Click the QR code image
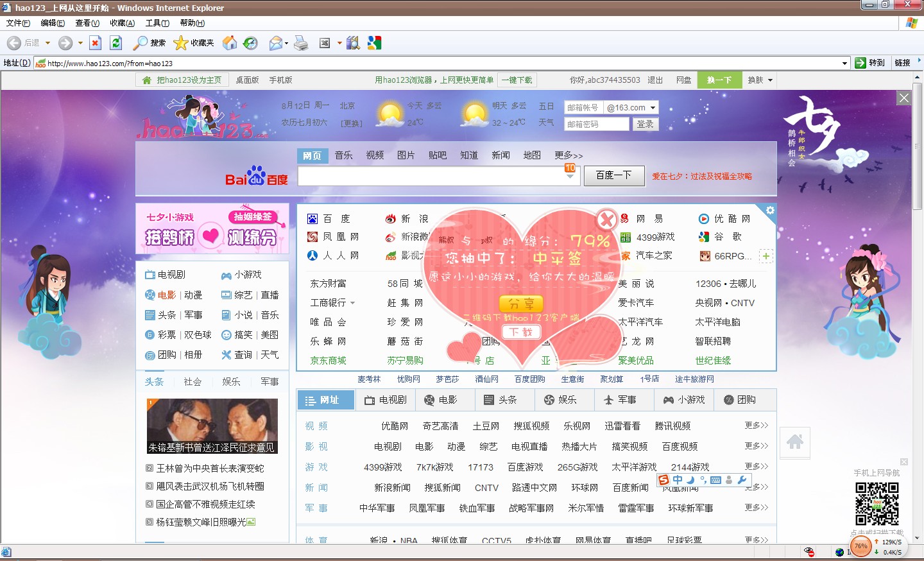The image size is (924, 561). (877, 504)
